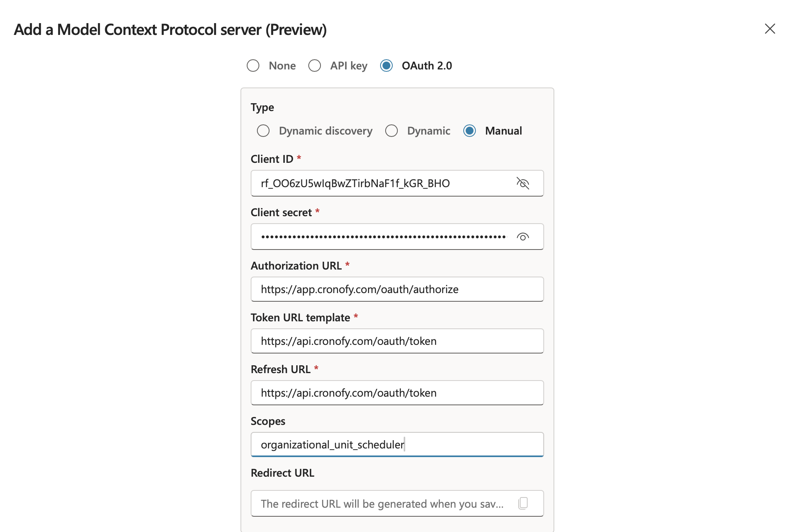Hide the Client ID value
The image size is (794, 532).
click(523, 183)
